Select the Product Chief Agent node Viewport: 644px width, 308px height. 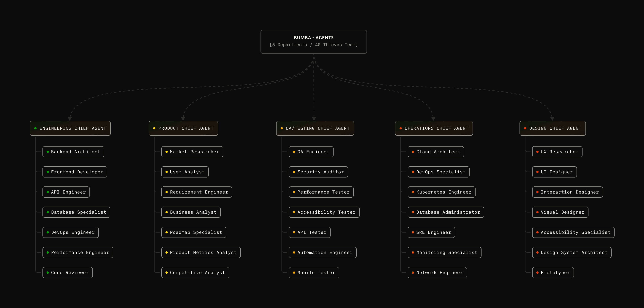(183, 128)
